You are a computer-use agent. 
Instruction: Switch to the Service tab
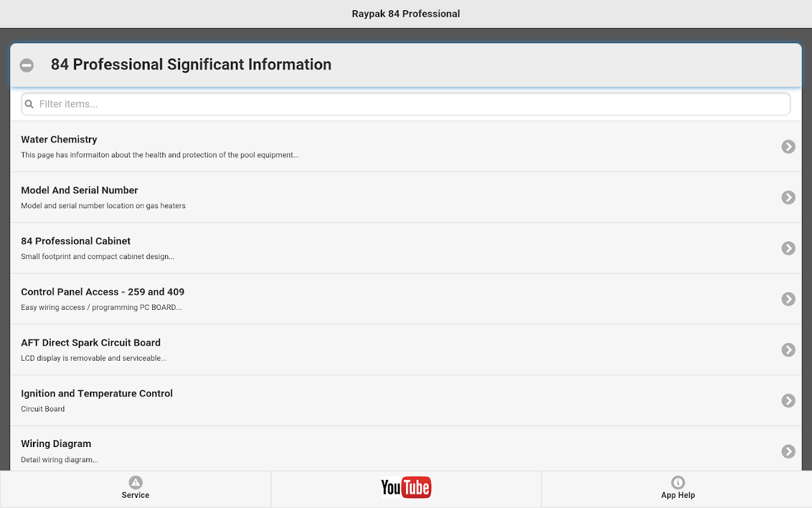point(135,489)
